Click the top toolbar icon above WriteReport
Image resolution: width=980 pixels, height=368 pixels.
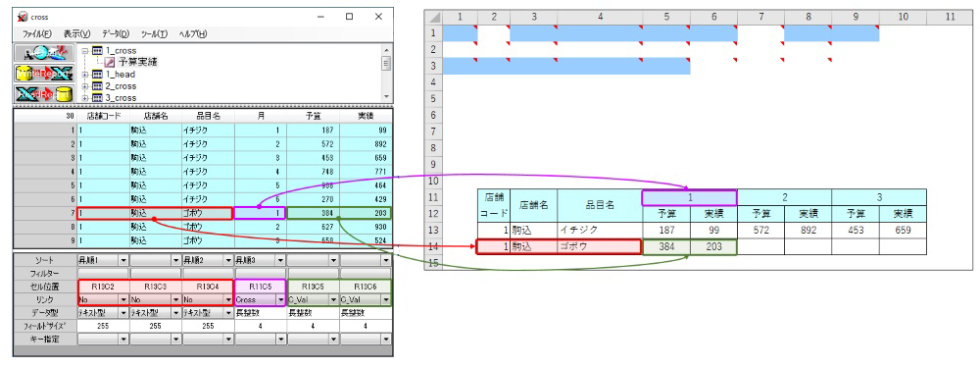point(44,54)
